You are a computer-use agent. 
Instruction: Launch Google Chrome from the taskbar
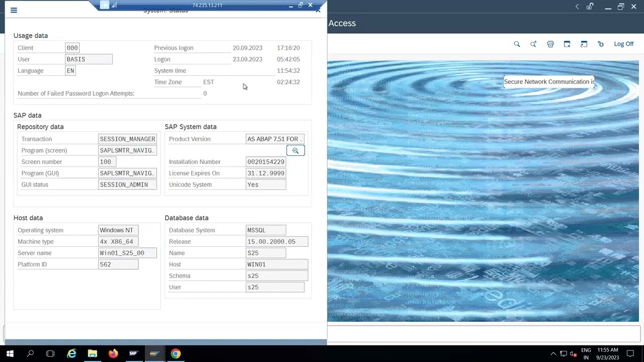pyautogui.click(x=175, y=354)
